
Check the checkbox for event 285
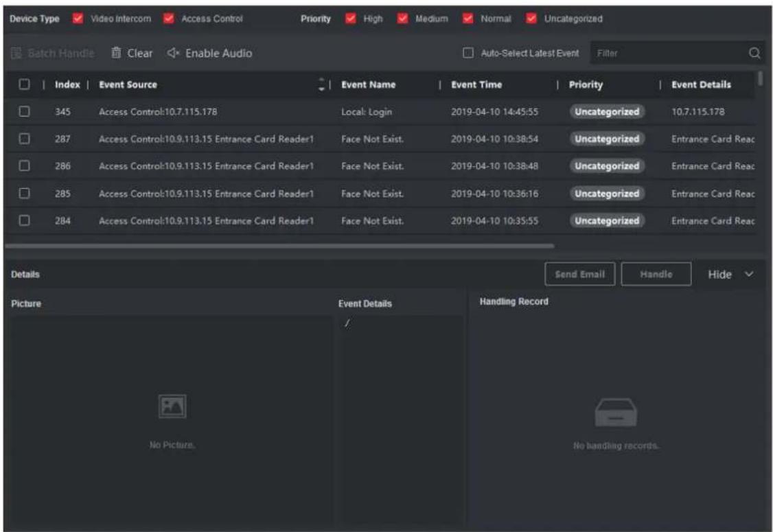point(24,194)
